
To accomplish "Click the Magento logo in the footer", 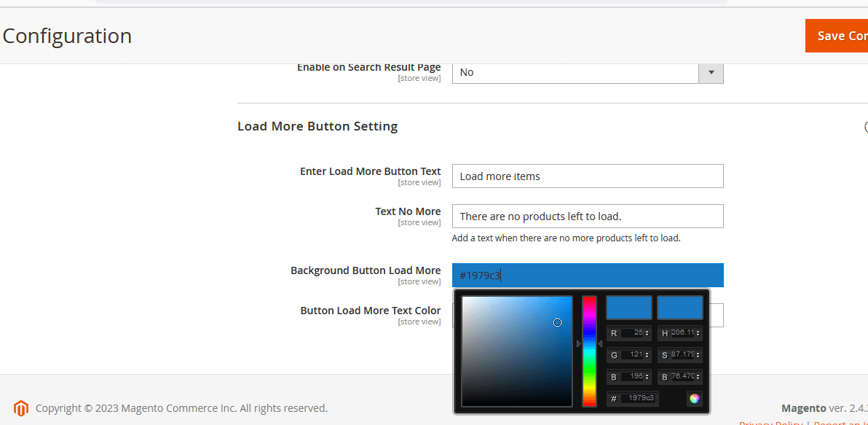I will (x=21, y=408).
